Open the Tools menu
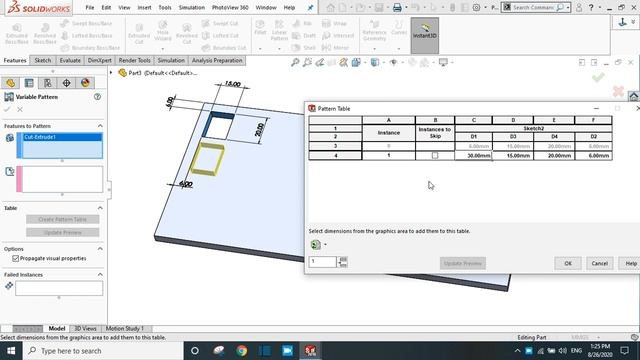The width and height of the screenshot is (640, 360). (x=165, y=7)
